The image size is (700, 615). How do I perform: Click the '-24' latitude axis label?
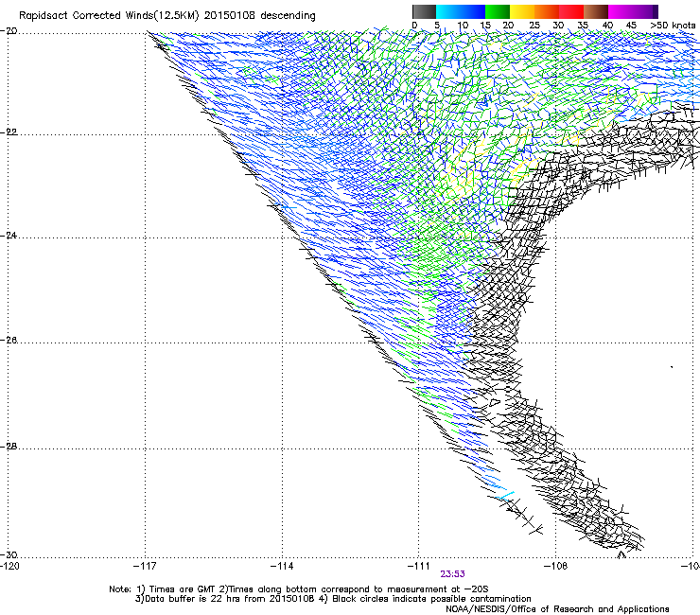(9, 236)
